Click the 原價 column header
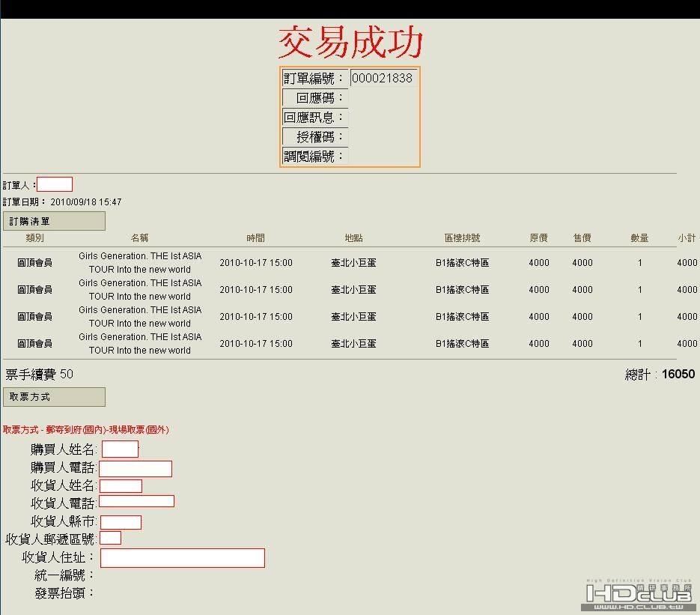The height and width of the screenshot is (615, 700). click(x=539, y=237)
